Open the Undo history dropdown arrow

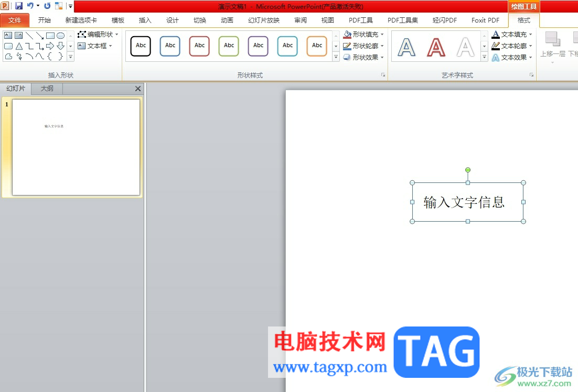(x=38, y=6)
